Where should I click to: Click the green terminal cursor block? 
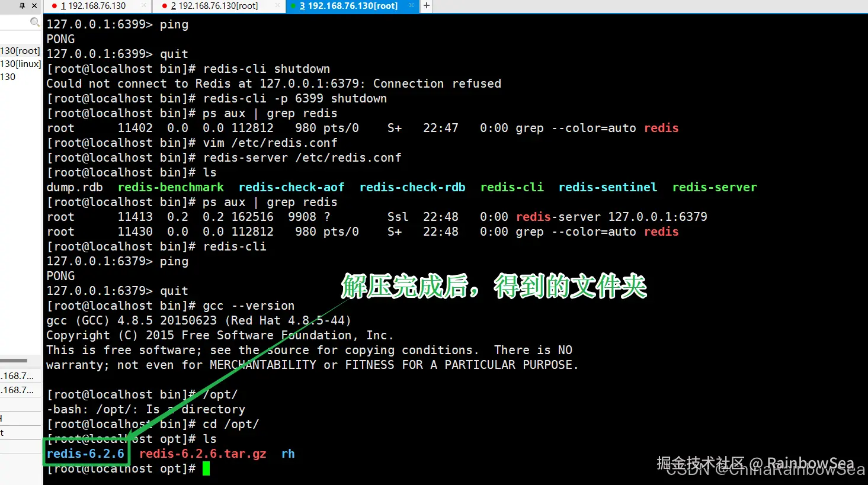click(x=206, y=469)
